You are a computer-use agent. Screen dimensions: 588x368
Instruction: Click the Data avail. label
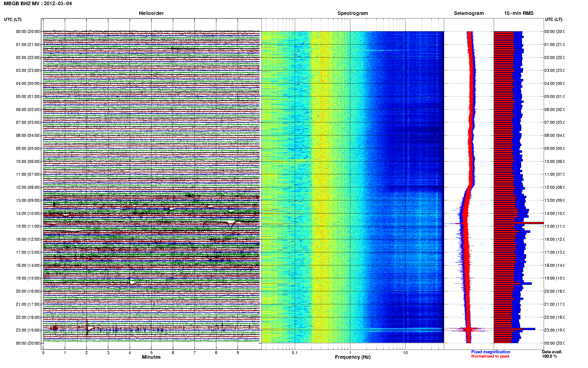552,352
